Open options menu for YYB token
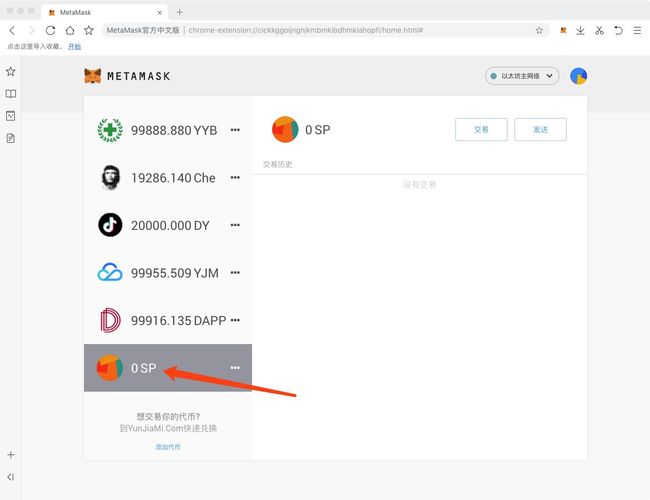 pos(235,130)
